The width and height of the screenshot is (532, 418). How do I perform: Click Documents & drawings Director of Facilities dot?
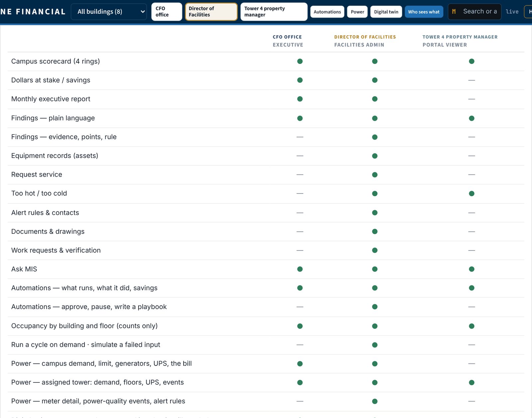pos(375,231)
